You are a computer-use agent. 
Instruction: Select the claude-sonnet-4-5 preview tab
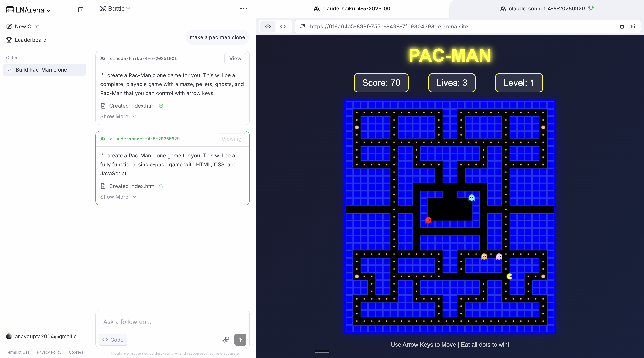pos(547,9)
